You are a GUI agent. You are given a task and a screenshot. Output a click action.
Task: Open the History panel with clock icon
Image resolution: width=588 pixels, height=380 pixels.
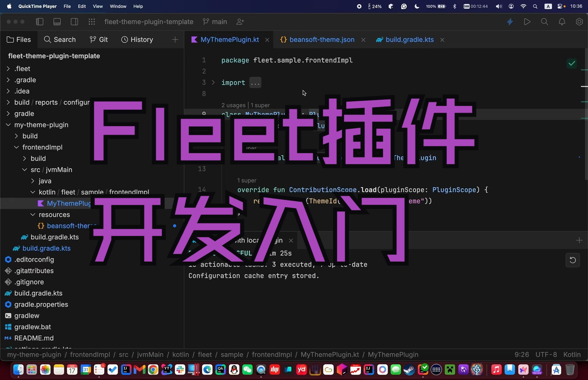[137, 39]
